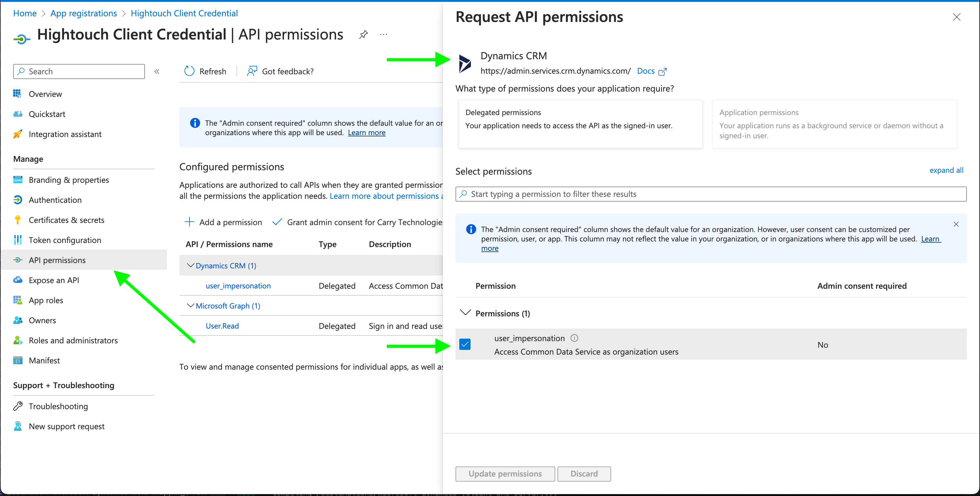This screenshot has width=980, height=496.
Task: Collapse the Permissions (1) group
Action: click(x=465, y=313)
